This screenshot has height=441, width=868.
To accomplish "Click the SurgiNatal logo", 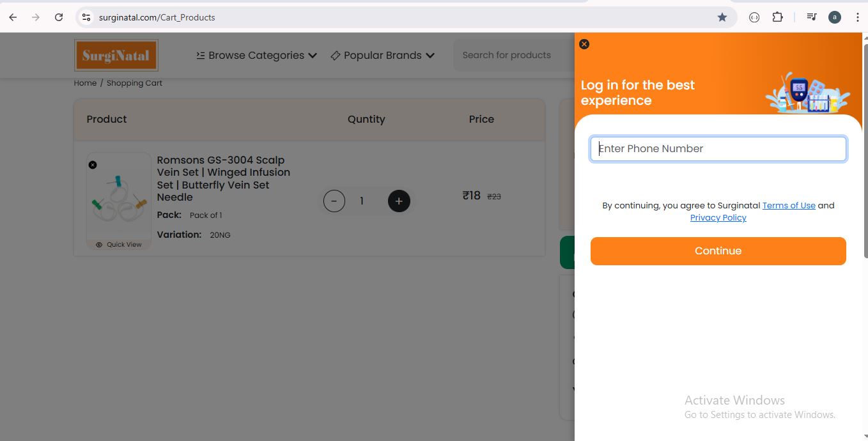I will [x=116, y=56].
